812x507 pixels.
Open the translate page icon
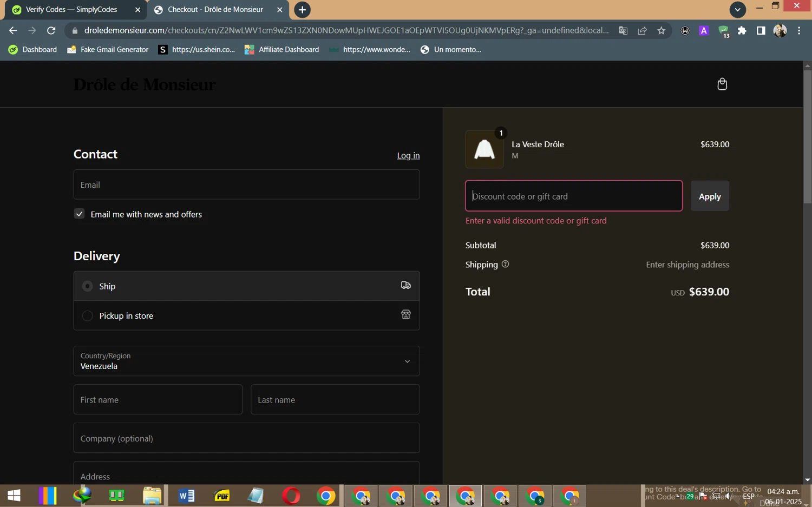pos(623,31)
